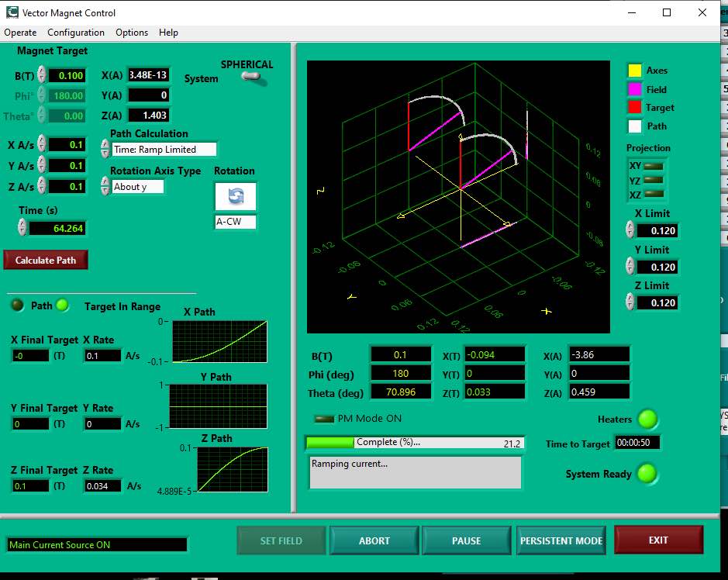Click the About y axis type field
728x580 pixels.
pyautogui.click(x=138, y=187)
